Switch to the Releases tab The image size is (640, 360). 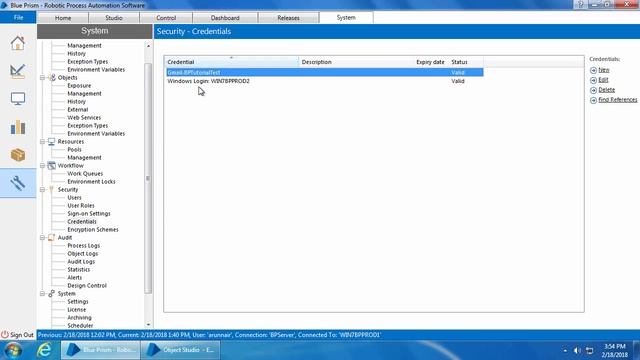(x=288, y=18)
